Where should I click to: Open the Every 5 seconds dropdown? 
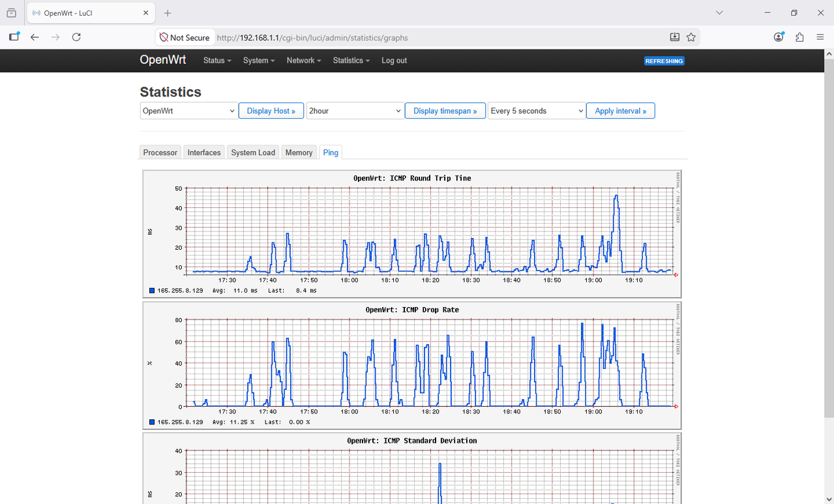point(536,111)
